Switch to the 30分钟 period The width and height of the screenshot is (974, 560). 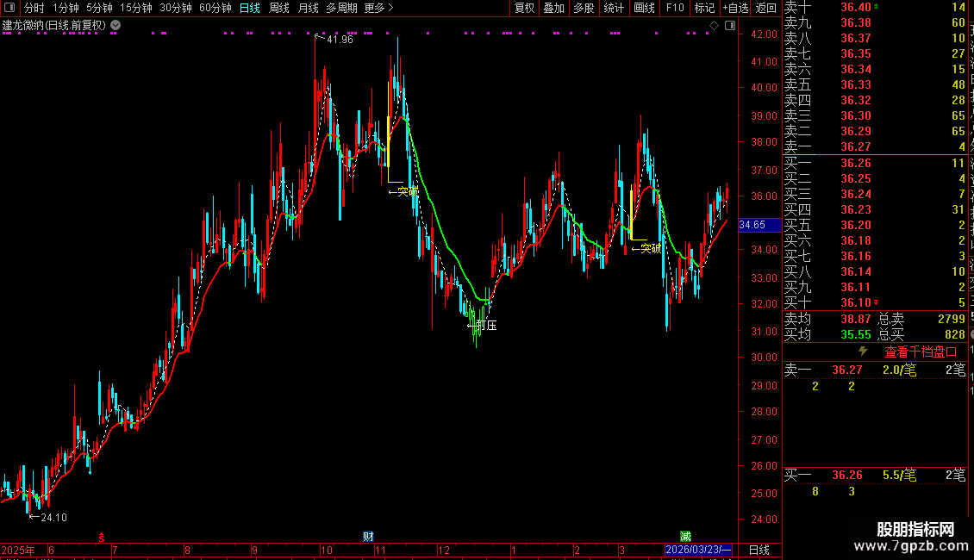click(x=176, y=8)
